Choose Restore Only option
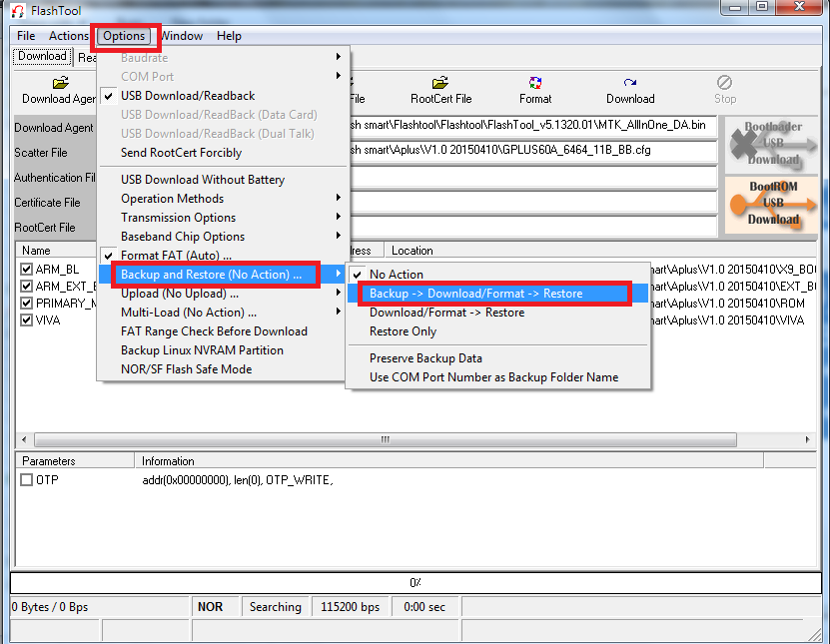Viewport: 830px width, 644px height. (497, 331)
